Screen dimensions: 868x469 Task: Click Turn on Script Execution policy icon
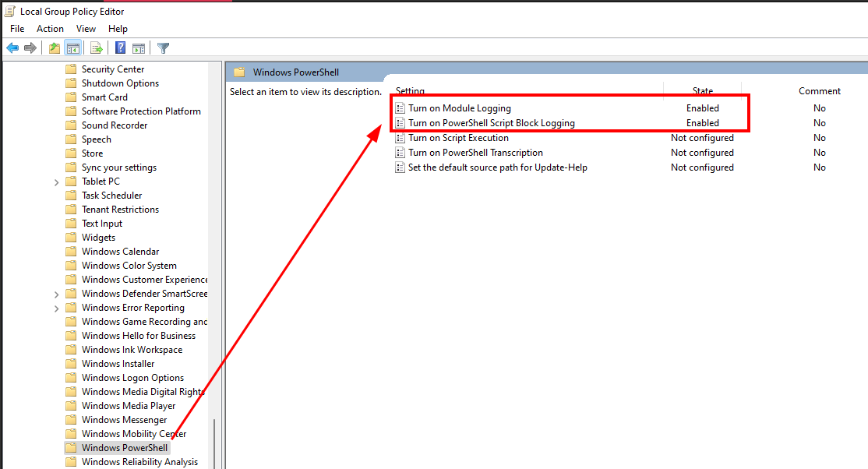pyautogui.click(x=400, y=138)
